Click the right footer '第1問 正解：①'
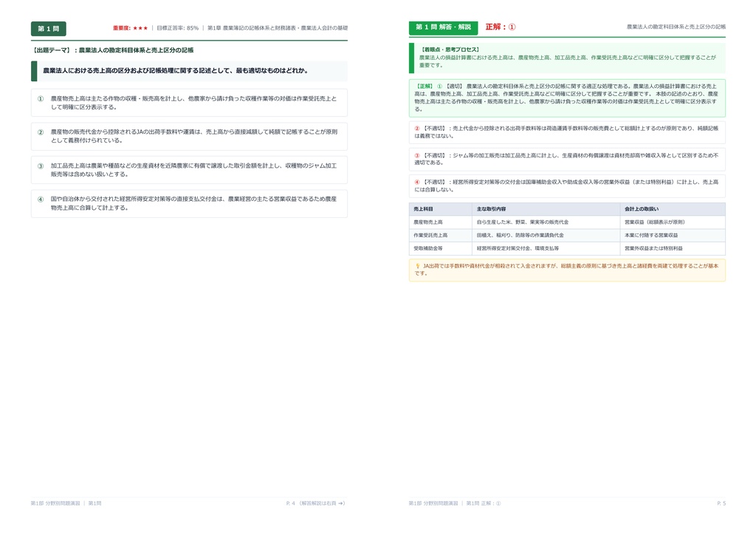 483,503
